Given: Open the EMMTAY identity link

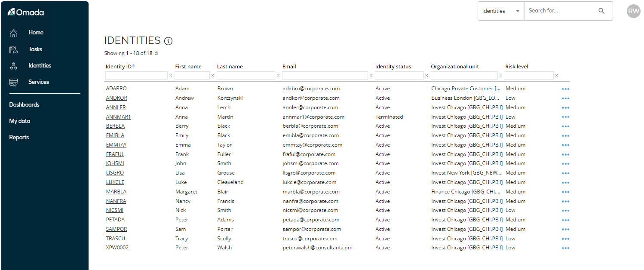Looking at the screenshot, I should (116, 145).
